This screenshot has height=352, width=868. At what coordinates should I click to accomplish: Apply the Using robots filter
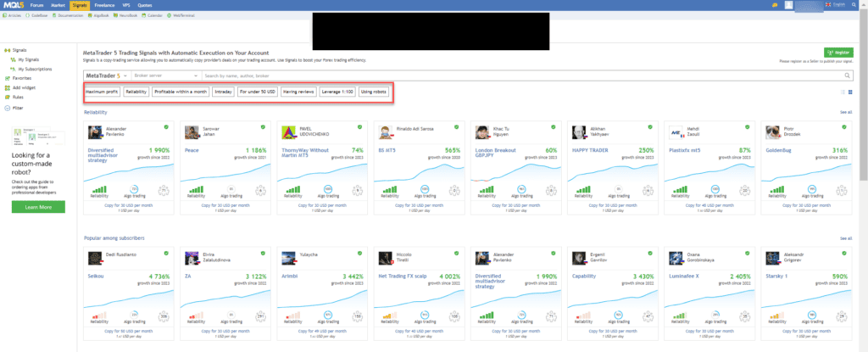[374, 92]
